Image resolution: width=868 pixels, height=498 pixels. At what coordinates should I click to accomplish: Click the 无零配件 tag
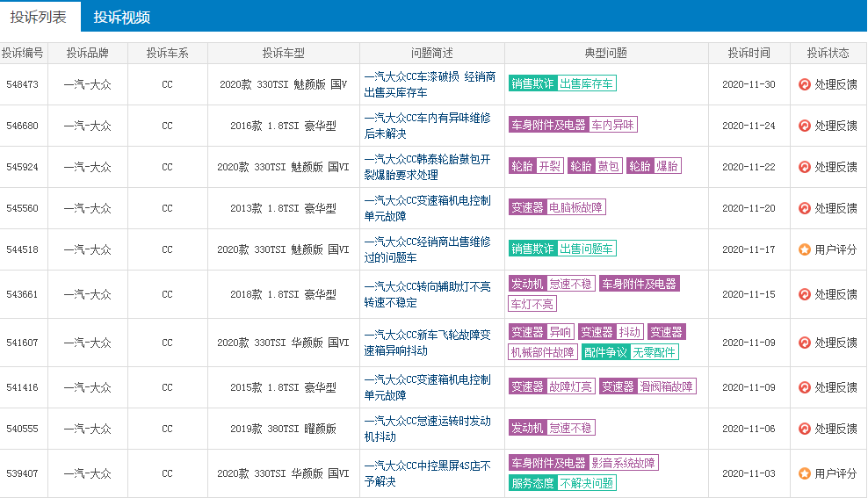tap(655, 352)
